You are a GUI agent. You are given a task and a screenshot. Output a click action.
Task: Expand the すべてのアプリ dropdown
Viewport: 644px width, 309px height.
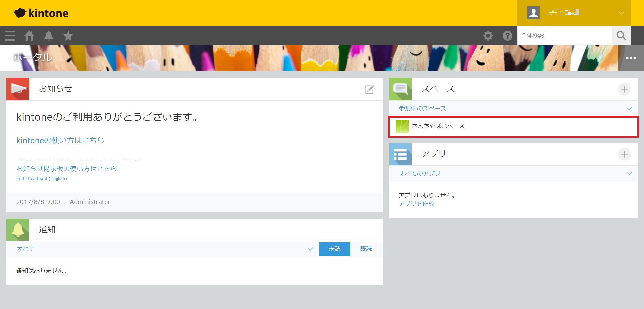click(629, 173)
